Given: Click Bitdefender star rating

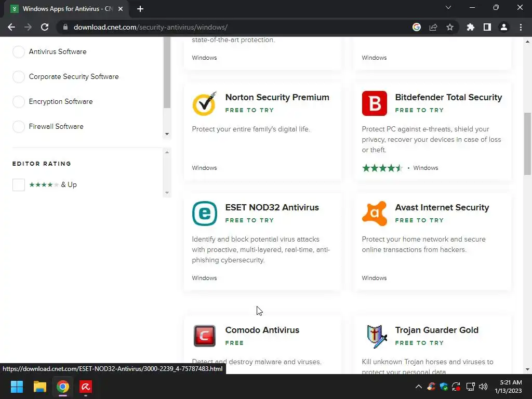Looking at the screenshot, I should [382, 168].
